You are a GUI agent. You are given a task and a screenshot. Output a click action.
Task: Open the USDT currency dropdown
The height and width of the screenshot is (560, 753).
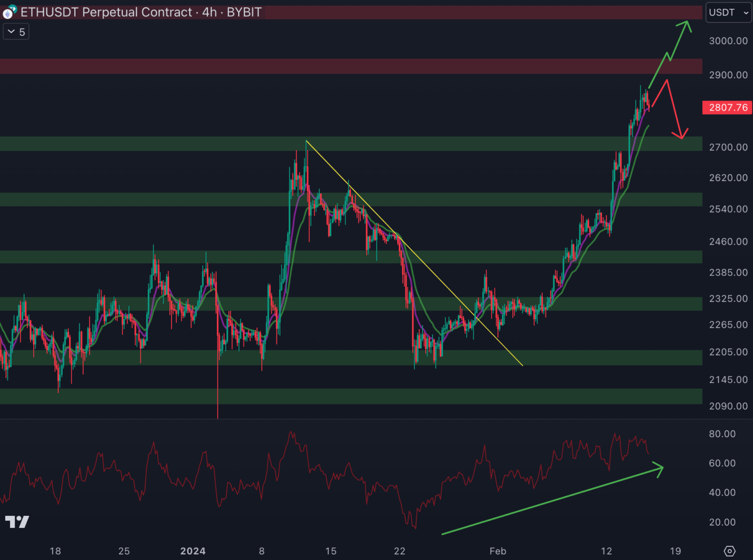click(728, 12)
